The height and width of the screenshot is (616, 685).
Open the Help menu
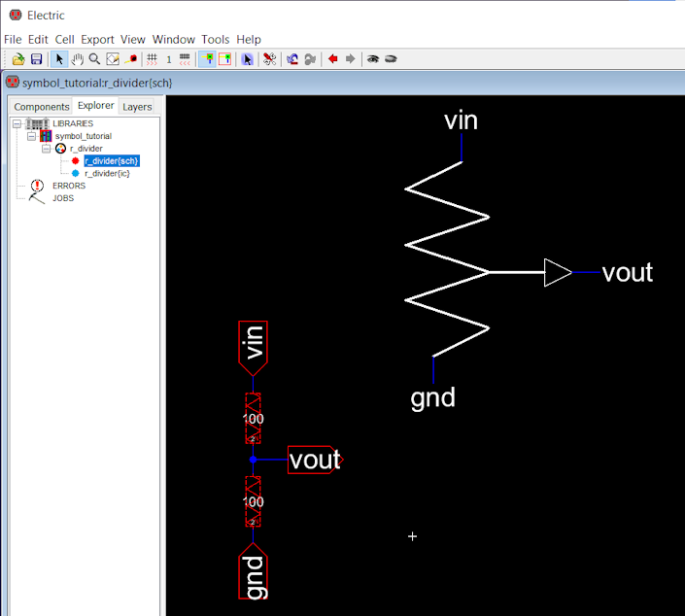pyautogui.click(x=249, y=39)
